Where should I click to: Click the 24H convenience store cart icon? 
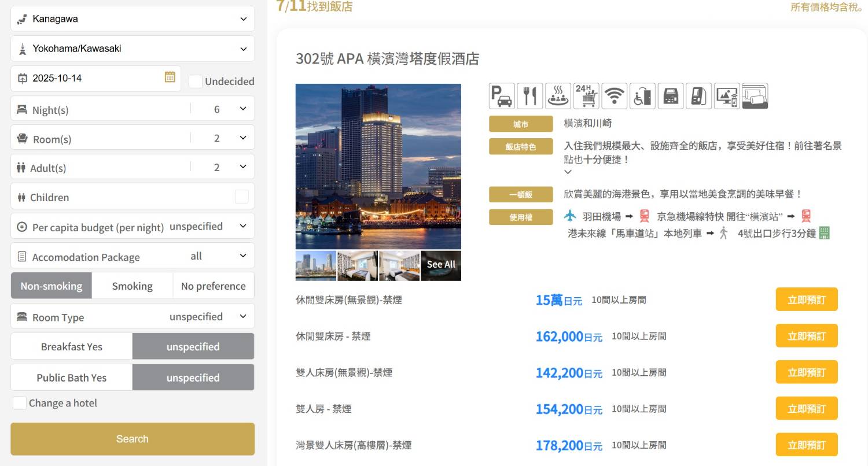click(x=586, y=96)
